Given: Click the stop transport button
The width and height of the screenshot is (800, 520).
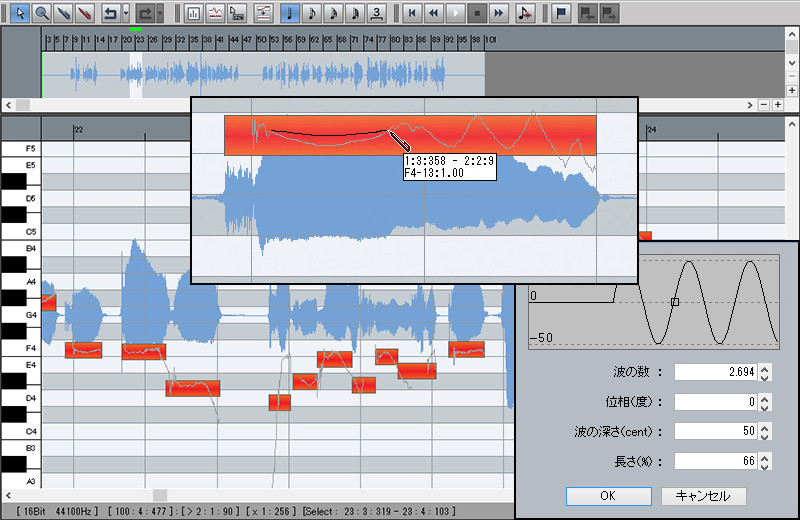Looking at the screenshot, I should pyautogui.click(x=477, y=13).
